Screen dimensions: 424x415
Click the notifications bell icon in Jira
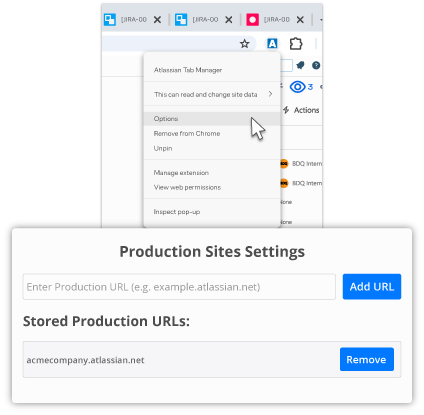[300, 65]
